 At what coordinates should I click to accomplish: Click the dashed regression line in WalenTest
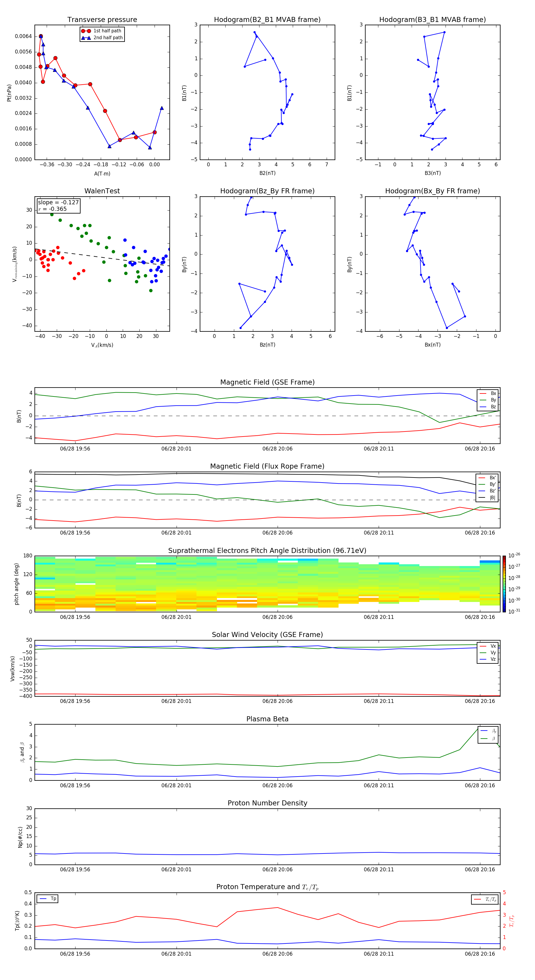[x=102, y=257]
